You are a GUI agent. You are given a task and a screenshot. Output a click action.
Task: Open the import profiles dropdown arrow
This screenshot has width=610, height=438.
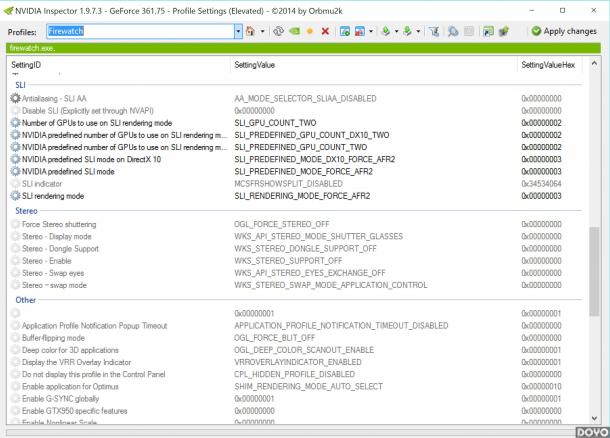point(418,31)
